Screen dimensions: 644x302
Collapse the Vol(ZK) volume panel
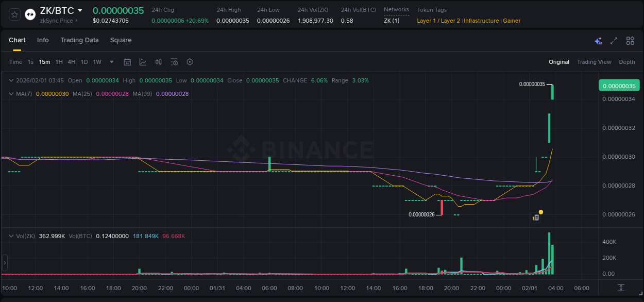point(11,236)
